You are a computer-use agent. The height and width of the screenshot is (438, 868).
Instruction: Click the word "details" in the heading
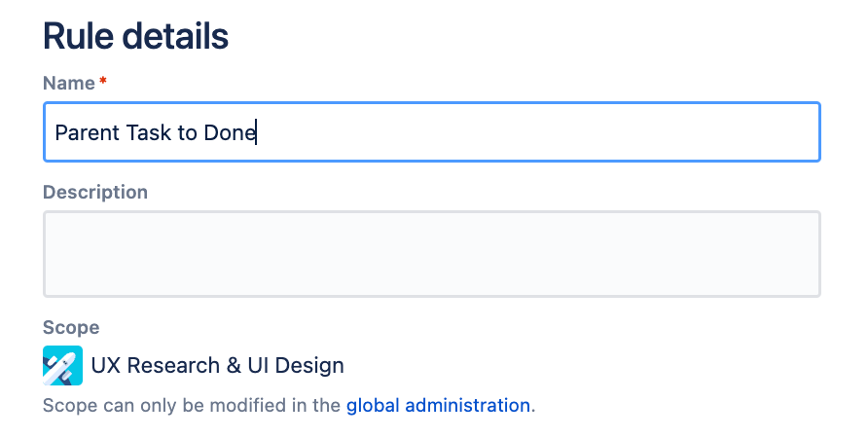pos(174,36)
